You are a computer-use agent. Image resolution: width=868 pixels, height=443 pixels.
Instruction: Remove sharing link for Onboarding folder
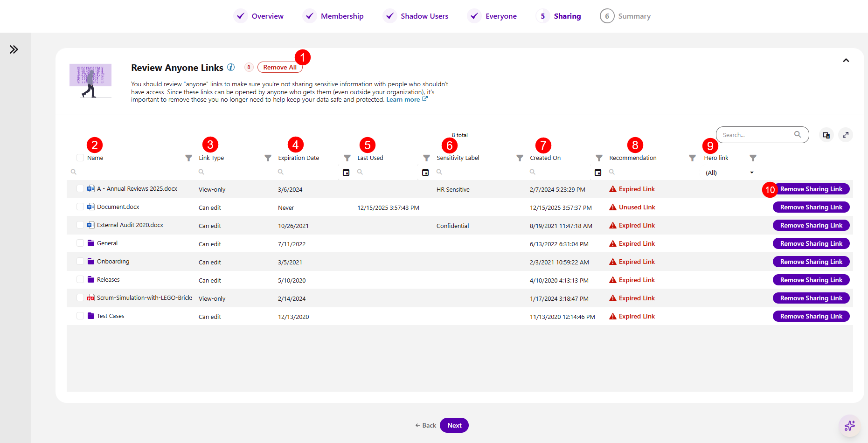point(811,262)
